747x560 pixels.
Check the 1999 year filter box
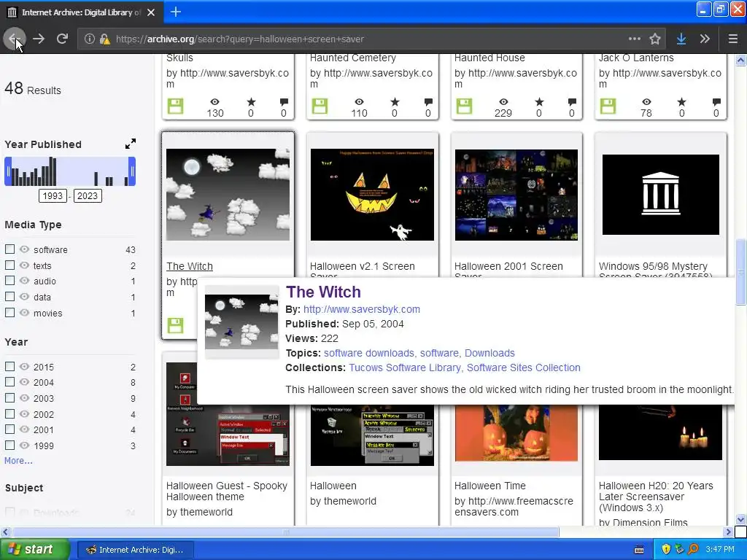point(9,446)
